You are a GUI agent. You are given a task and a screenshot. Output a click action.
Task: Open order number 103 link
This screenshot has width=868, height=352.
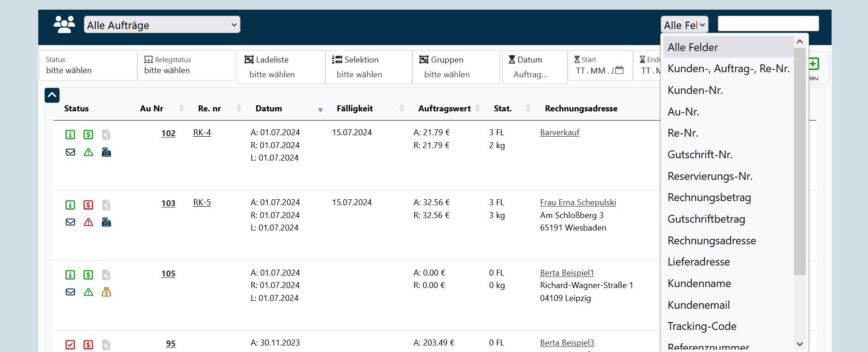pos(168,203)
